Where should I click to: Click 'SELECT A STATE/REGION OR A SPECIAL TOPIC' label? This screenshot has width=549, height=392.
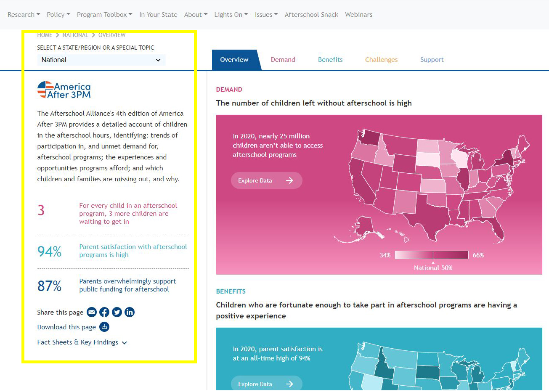[95, 48]
